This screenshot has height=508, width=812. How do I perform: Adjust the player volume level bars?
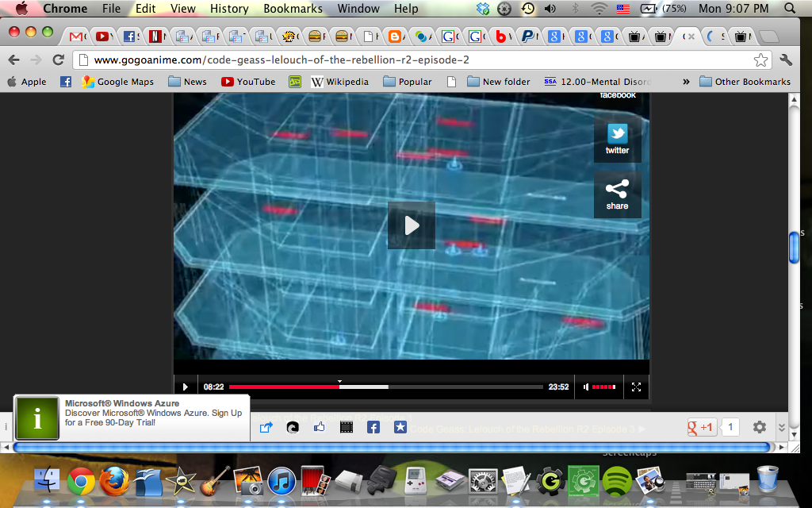603,387
